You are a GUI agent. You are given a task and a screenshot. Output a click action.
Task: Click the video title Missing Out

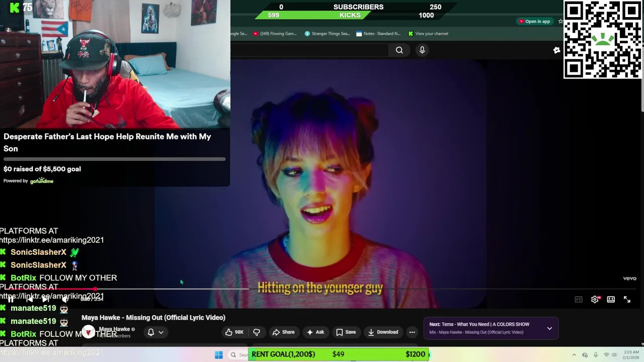point(153,318)
